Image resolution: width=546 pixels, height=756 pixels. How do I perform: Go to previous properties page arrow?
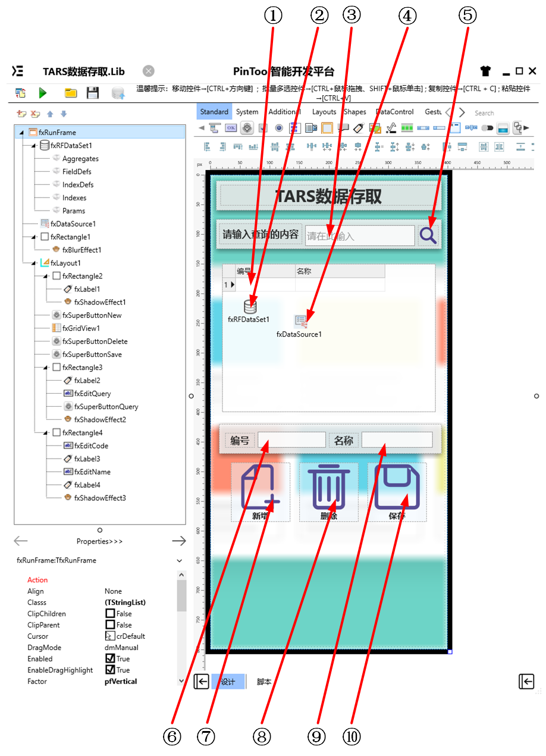(x=21, y=541)
